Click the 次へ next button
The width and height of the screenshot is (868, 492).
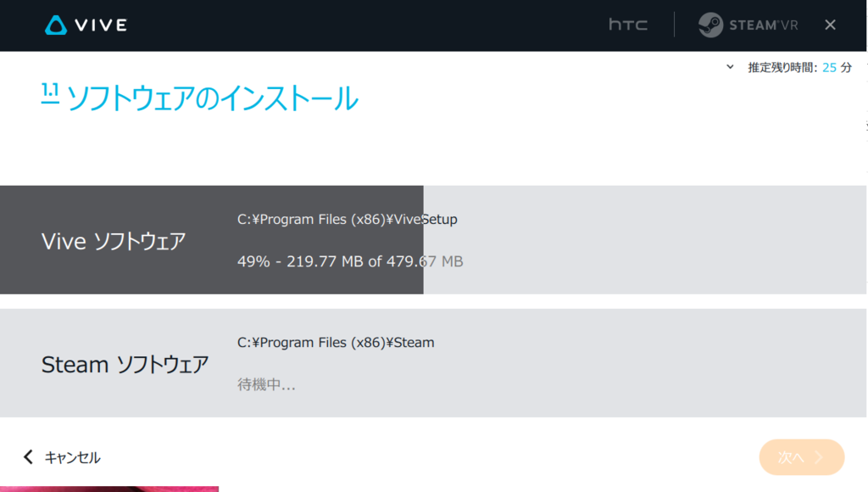pos(802,457)
